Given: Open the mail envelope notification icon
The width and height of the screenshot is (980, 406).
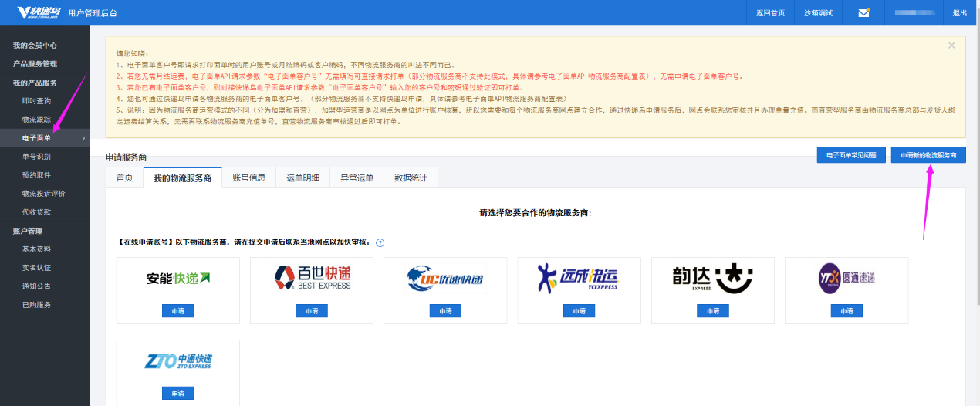Looking at the screenshot, I should pos(863,12).
